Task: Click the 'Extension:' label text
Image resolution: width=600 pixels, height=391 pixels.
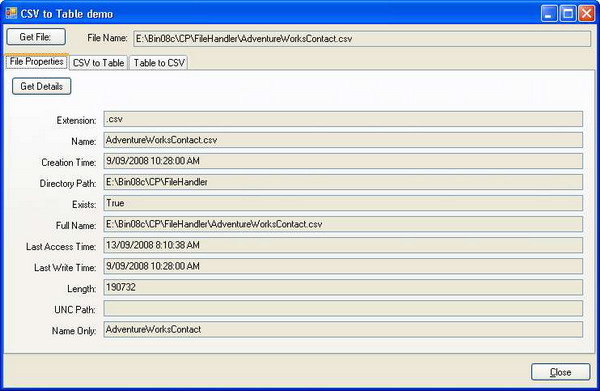Action: tap(76, 121)
